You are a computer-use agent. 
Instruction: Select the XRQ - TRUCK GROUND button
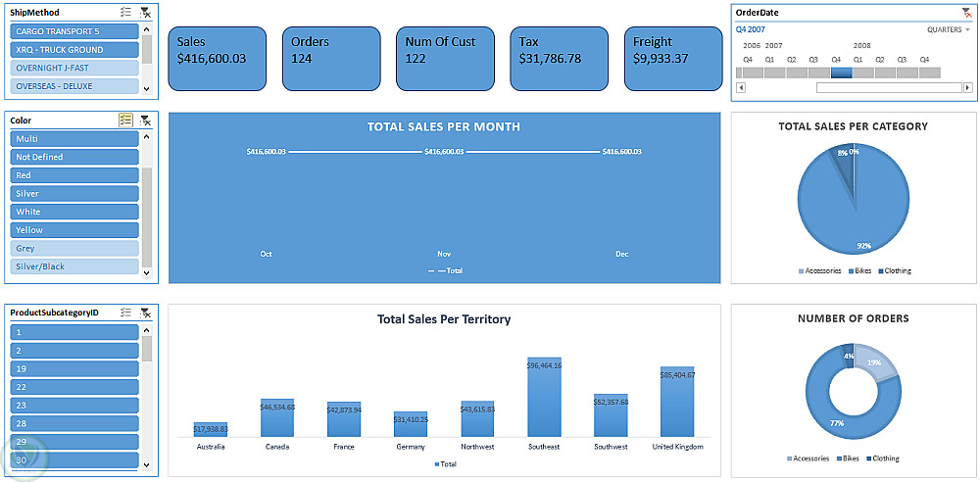pos(73,49)
